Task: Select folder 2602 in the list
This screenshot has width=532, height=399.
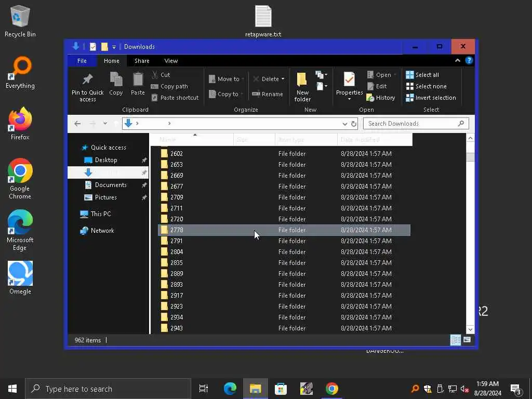Action: coord(284,154)
